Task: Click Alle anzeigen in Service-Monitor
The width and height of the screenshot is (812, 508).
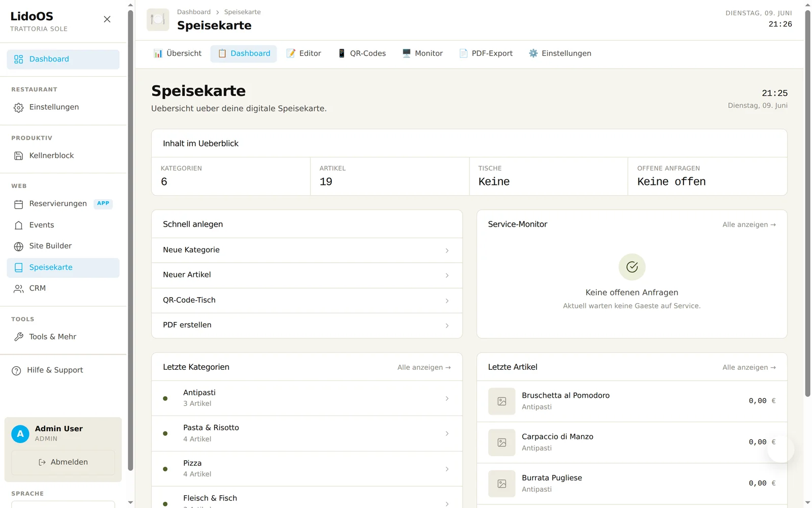Action: click(749, 225)
